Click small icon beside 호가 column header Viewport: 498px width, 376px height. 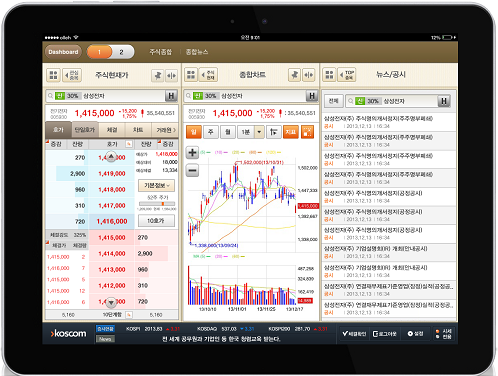tap(129, 144)
